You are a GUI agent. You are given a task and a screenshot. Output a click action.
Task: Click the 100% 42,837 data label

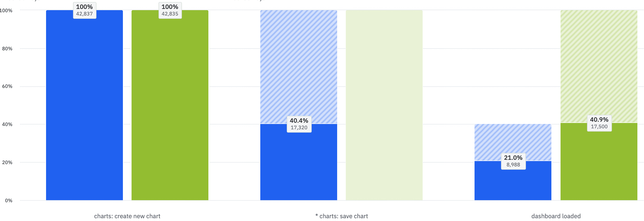click(84, 10)
